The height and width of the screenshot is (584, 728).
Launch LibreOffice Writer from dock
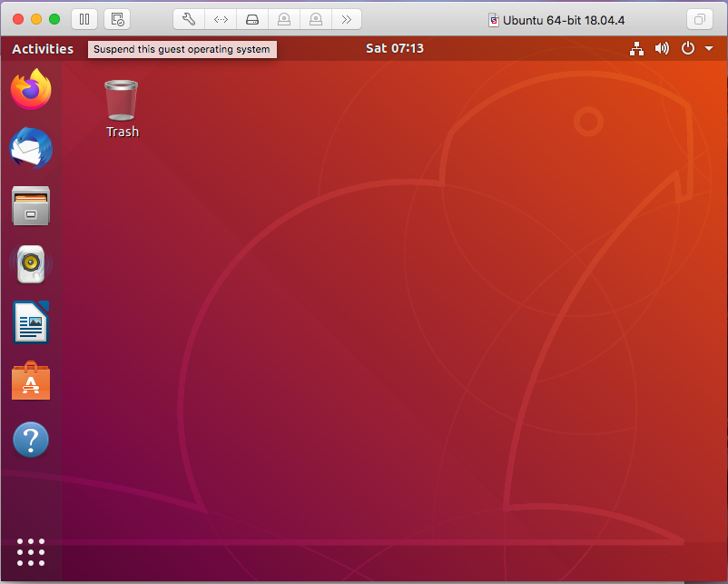click(31, 322)
